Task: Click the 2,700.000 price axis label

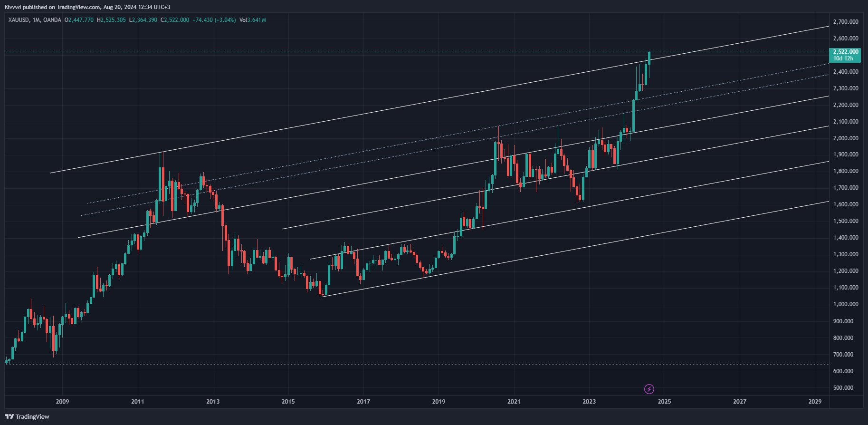Action: [846, 22]
